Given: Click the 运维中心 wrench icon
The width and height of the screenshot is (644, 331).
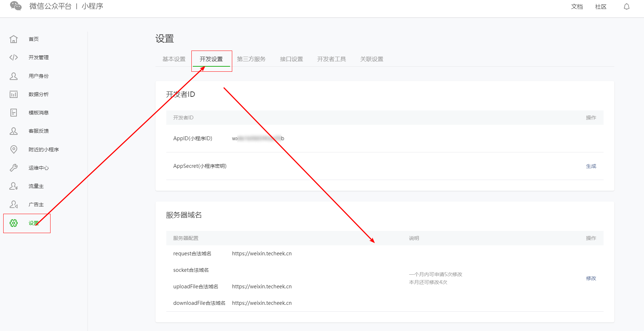Looking at the screenshot, I should 14,168.
